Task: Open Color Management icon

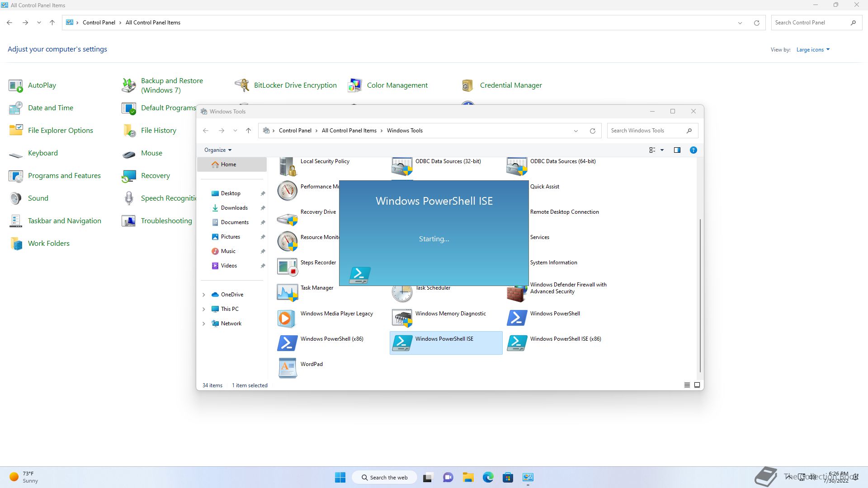Action: coord(355,85)
